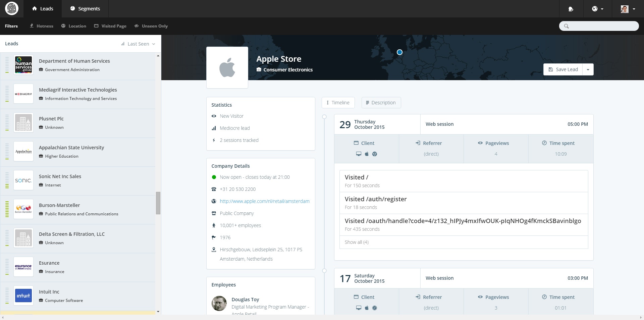Click the Pageviews eye icon in October 29 session
Screen dimensions: 644x320
coord(480,143)
